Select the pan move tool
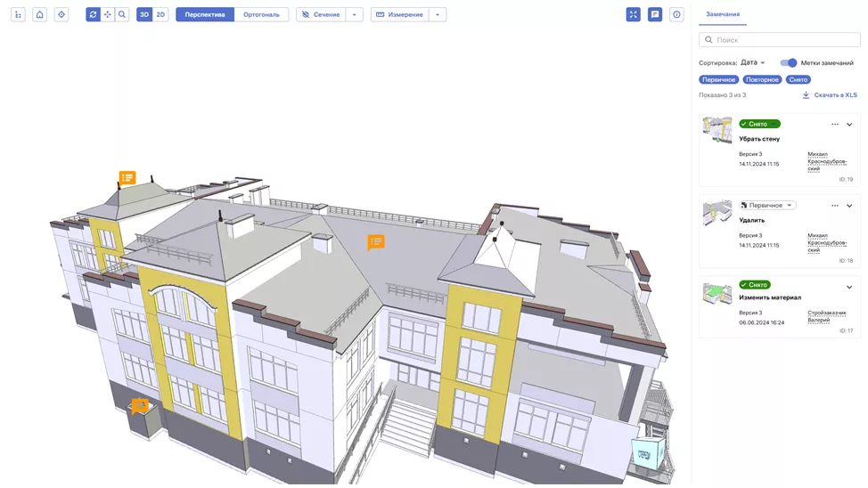868x488 pixels. [x=108, y=14]
